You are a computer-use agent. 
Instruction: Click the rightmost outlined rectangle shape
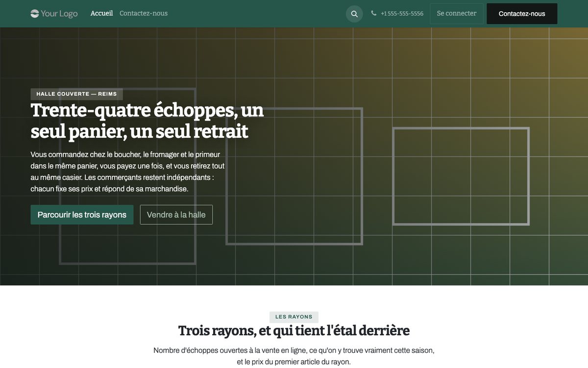tap(461, 176)
